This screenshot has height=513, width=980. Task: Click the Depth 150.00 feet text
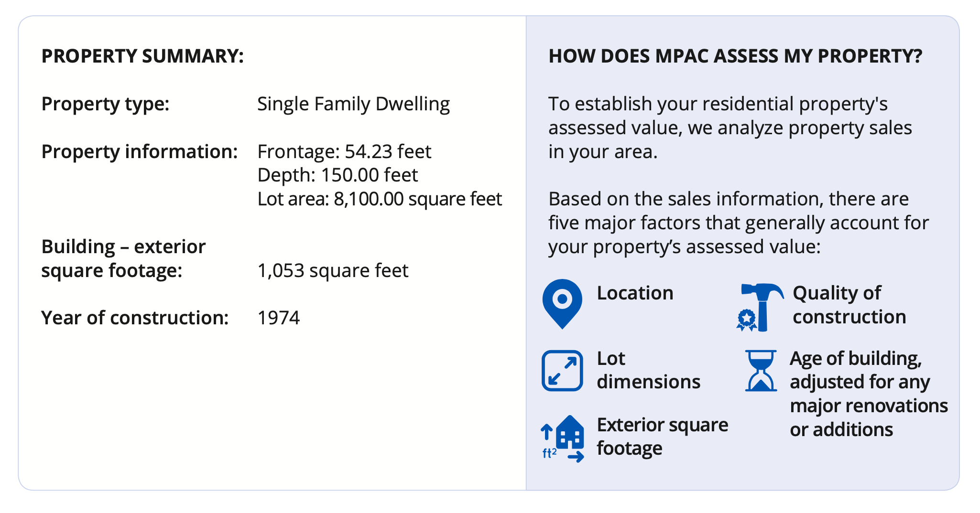[x=338, y=175]
